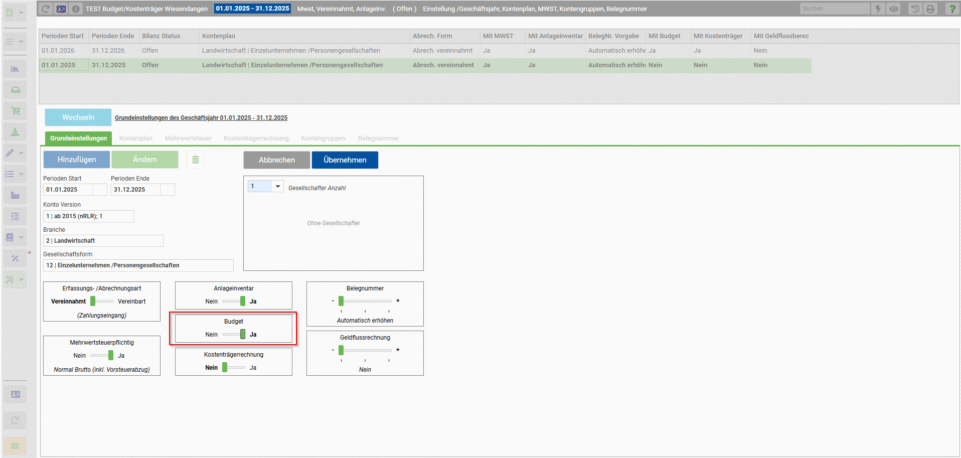Click the Grundeinstellungen des Geschäftsjahr link
Viewport: 961px width, 458px height.
(x=201, y=117)
